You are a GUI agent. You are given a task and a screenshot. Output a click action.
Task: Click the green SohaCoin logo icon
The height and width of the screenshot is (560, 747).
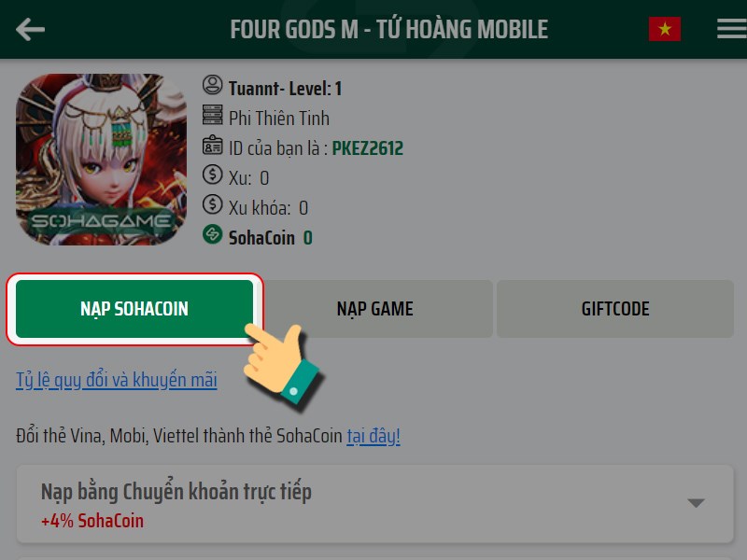point(213,234)
